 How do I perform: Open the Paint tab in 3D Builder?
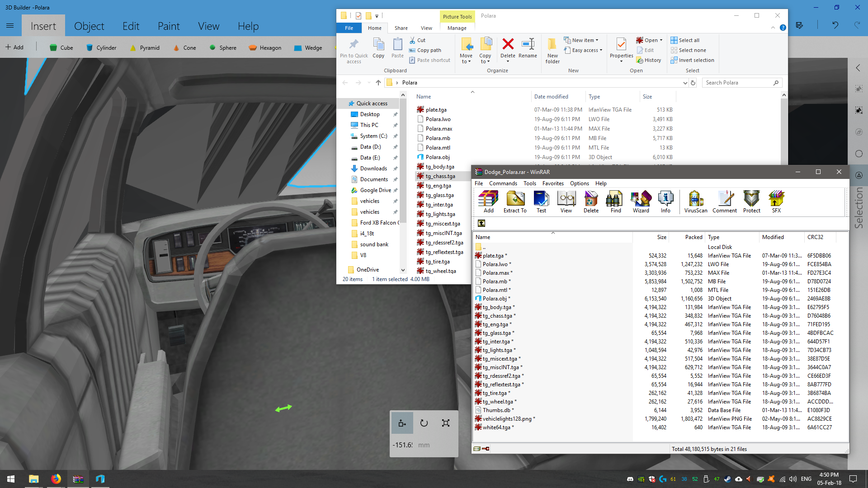coord(168,26)
